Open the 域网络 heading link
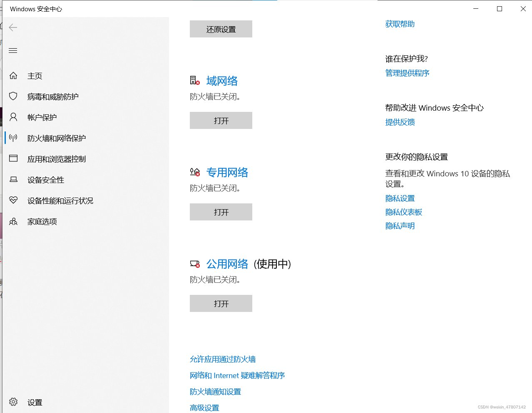 pyautogui.click(x=222, y=81)
